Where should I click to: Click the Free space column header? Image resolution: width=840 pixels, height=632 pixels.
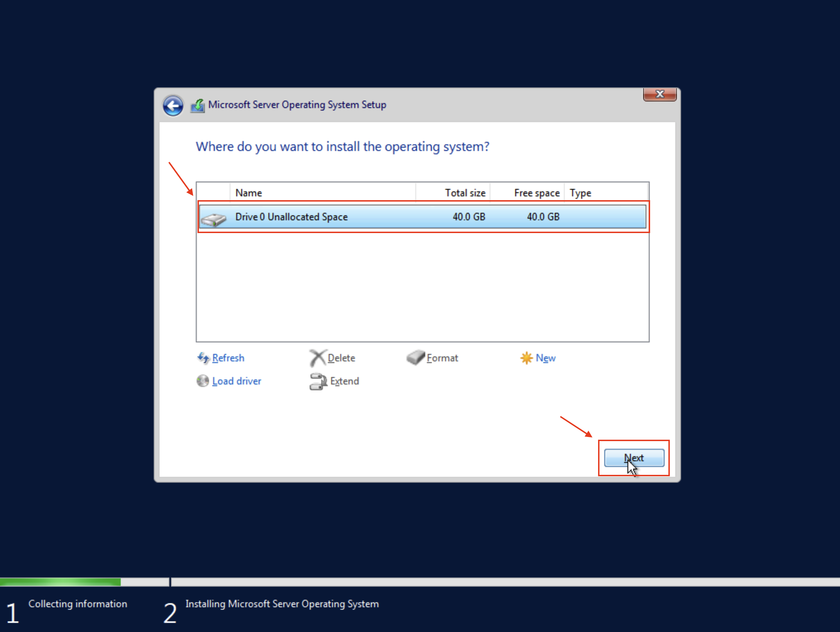(x=536, y=193)
